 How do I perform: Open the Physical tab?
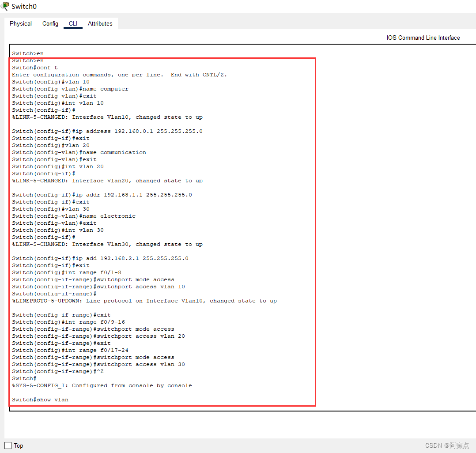coord(21,24)
